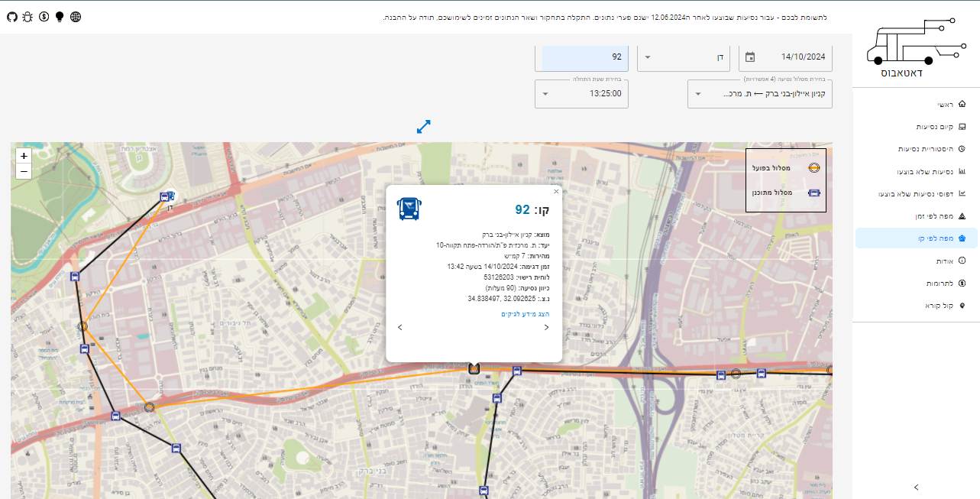Click the blue bus icon in line 92 popup

click(x=409, y=209)
